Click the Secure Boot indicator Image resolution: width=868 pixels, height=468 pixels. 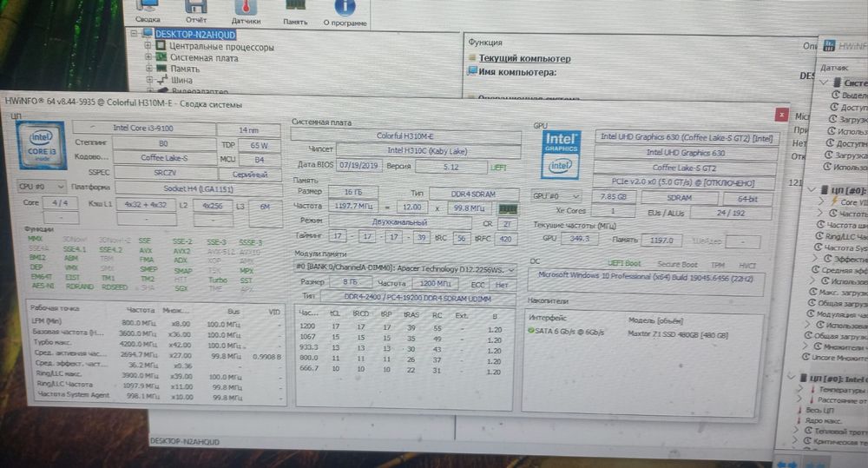(678, 265)
